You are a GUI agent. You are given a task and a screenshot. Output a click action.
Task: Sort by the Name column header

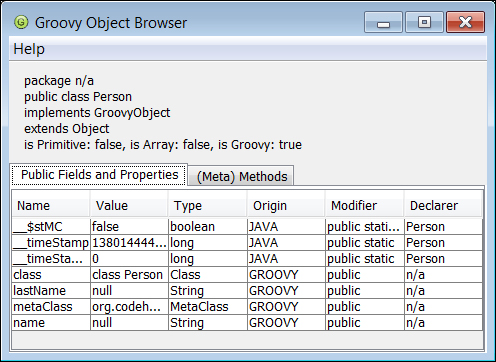51,206
